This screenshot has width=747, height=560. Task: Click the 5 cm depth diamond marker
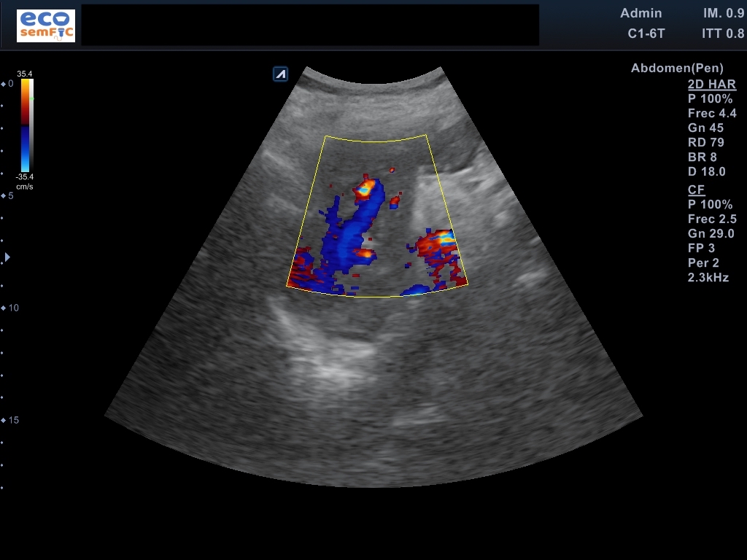pos(4,196)
